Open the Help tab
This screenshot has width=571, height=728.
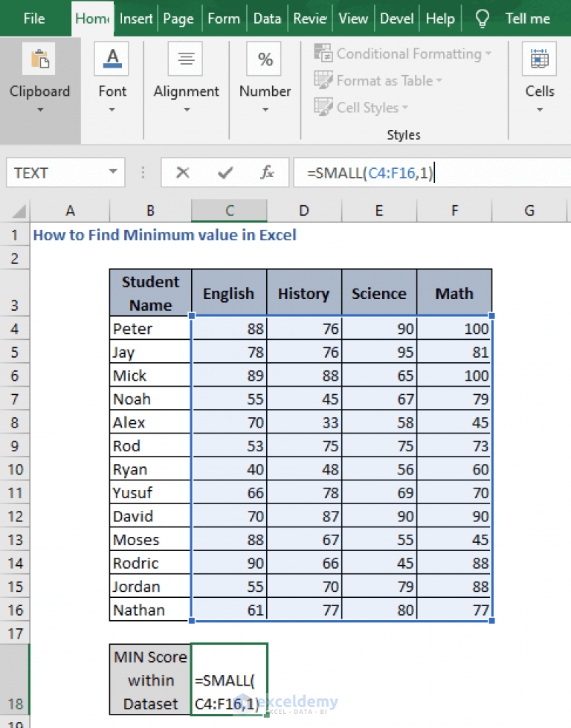440,19
